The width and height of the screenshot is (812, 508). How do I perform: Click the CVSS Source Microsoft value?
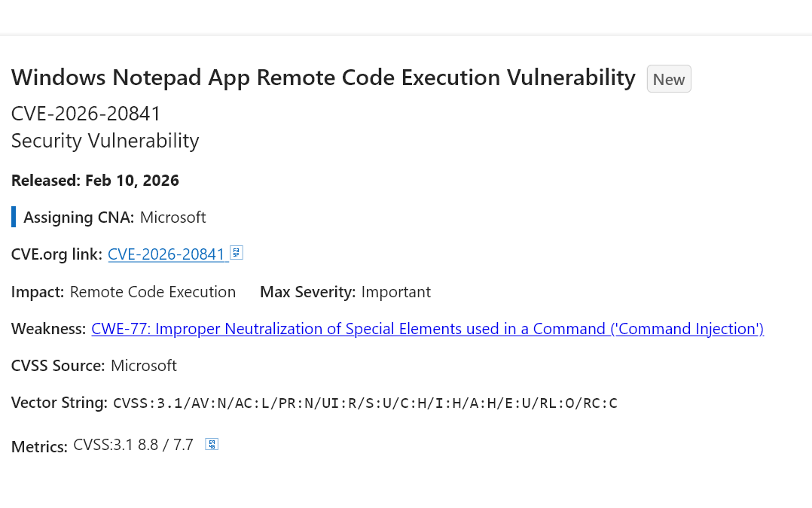(143, 366)
